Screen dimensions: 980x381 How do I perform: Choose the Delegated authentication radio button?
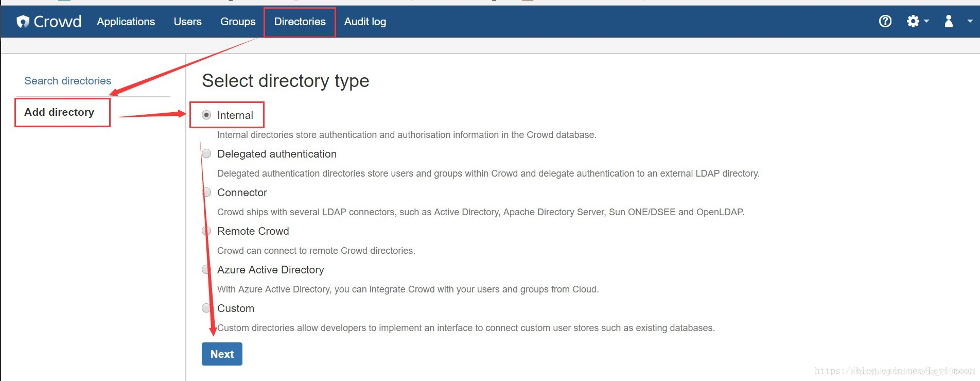pos(206,153)
